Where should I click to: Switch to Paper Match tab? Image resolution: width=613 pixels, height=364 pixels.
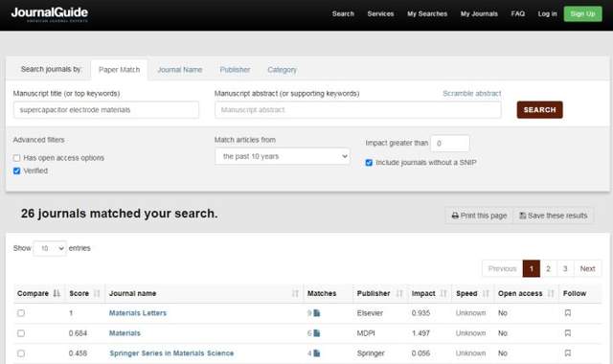119,70
